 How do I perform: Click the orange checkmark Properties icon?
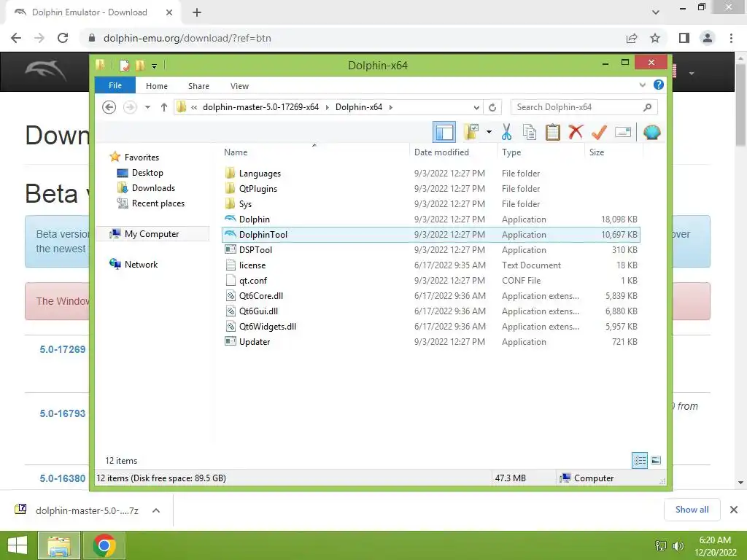coord(600,133)
